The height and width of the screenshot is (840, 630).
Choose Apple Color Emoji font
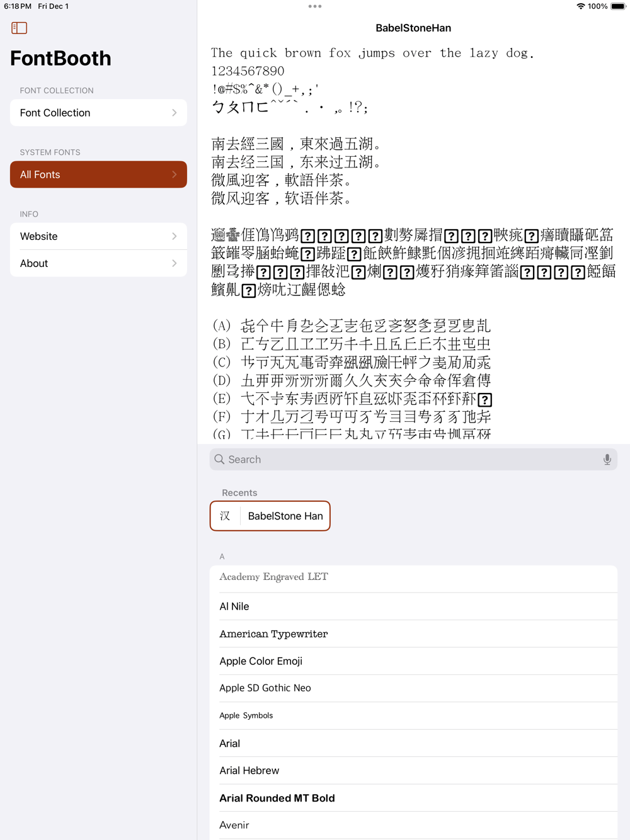(x=413, y=661)
